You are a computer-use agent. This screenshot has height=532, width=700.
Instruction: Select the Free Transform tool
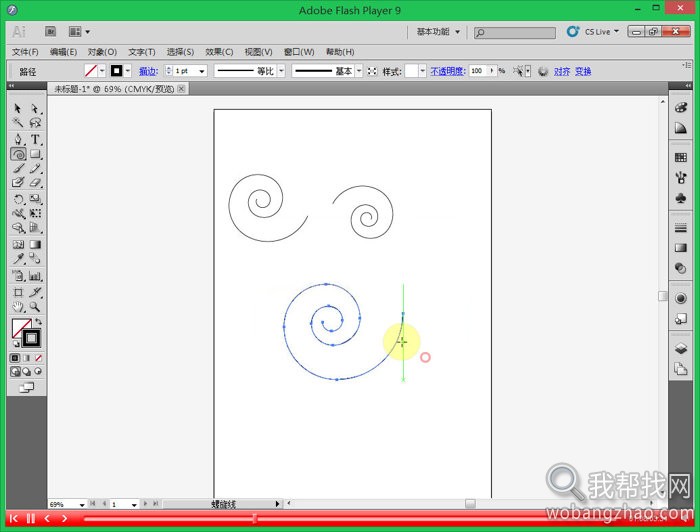coord(35,213)
